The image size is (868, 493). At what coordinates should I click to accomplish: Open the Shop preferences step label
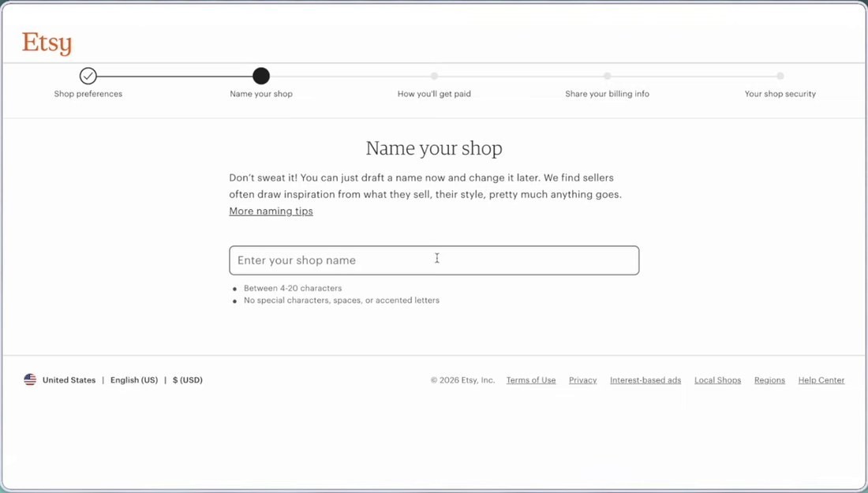coord(88,94)
